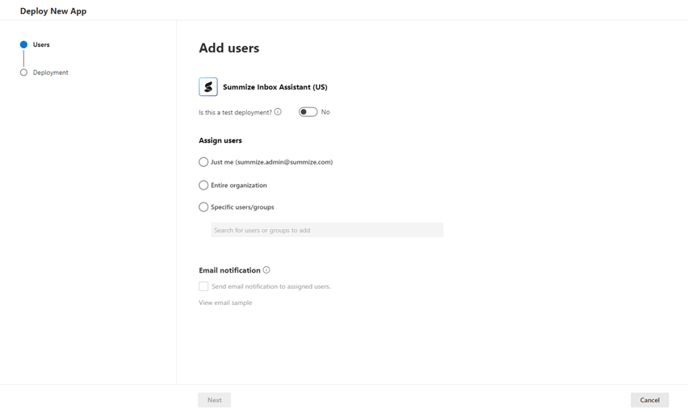Click the Deploy New App title
Screen dimensions: 688x413
[x=53, y=11]
